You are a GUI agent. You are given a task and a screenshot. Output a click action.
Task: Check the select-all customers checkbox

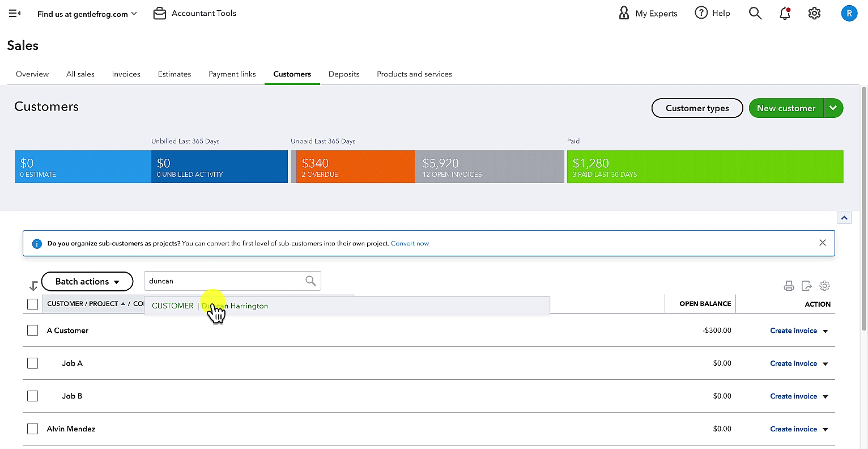coord(33,304)
